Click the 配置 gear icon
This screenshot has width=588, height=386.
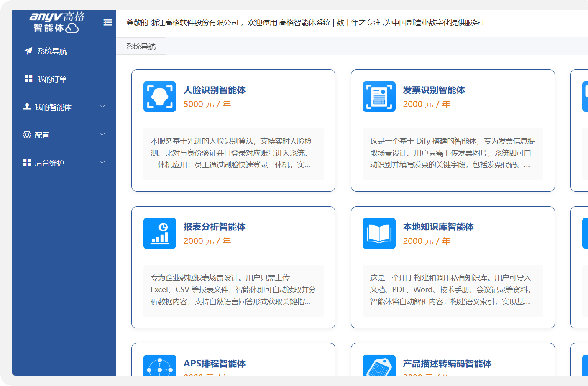(x=27, y=135)
